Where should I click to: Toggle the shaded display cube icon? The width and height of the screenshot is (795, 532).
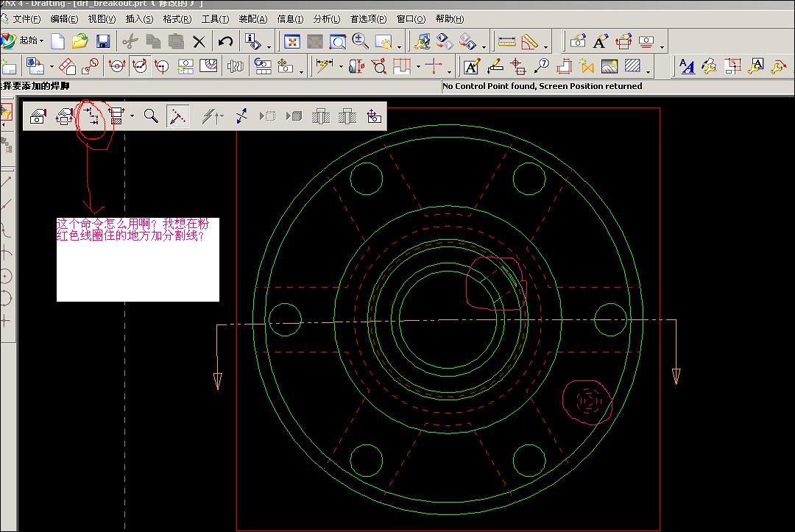coord(294,116)
